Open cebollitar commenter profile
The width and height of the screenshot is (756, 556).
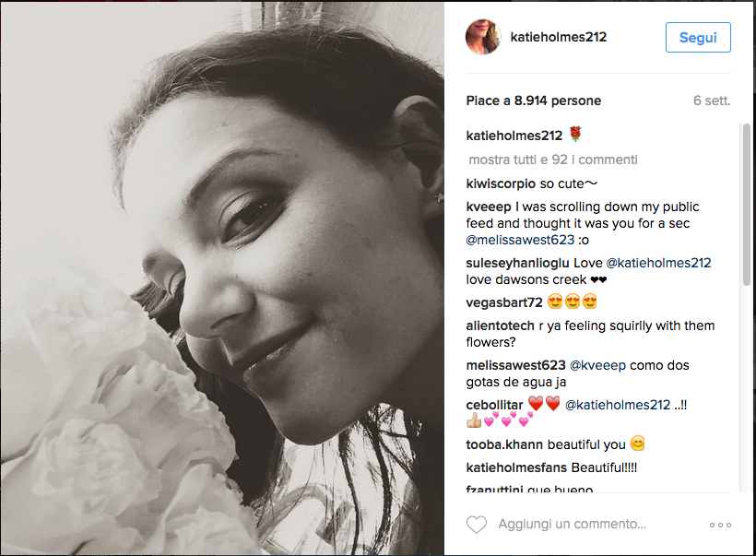coord(495,405)
